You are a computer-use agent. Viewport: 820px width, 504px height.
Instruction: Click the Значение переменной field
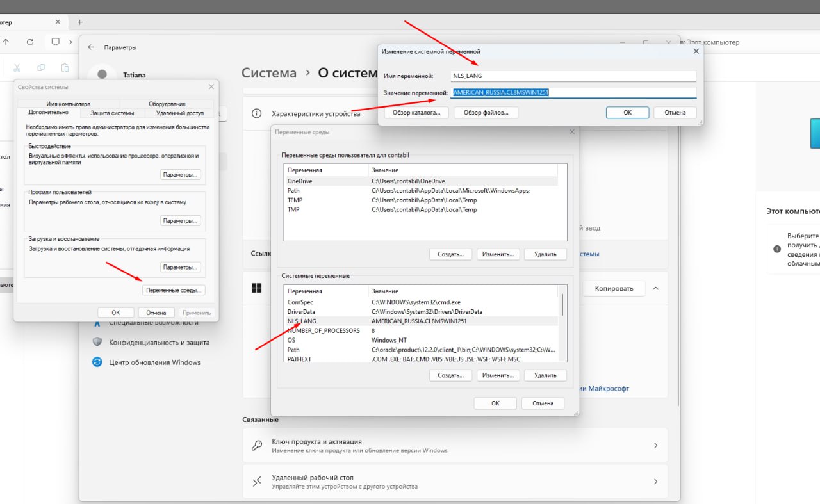573,92
